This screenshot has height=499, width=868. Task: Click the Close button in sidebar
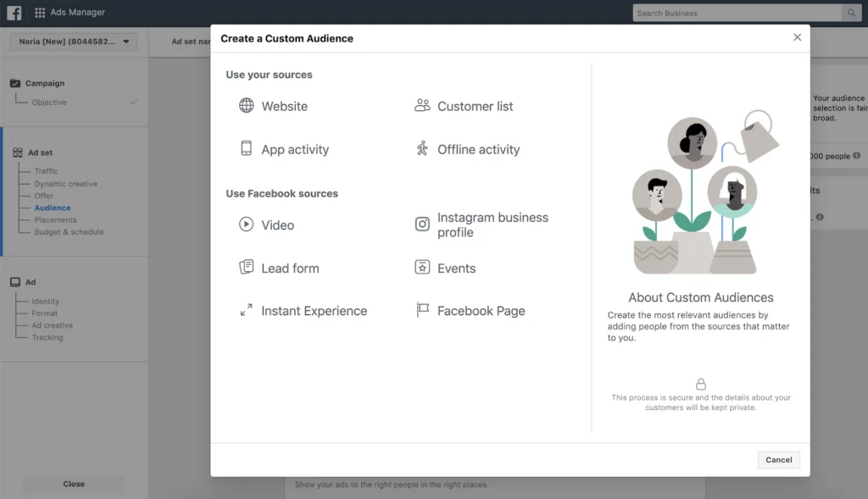pos(74,484)
